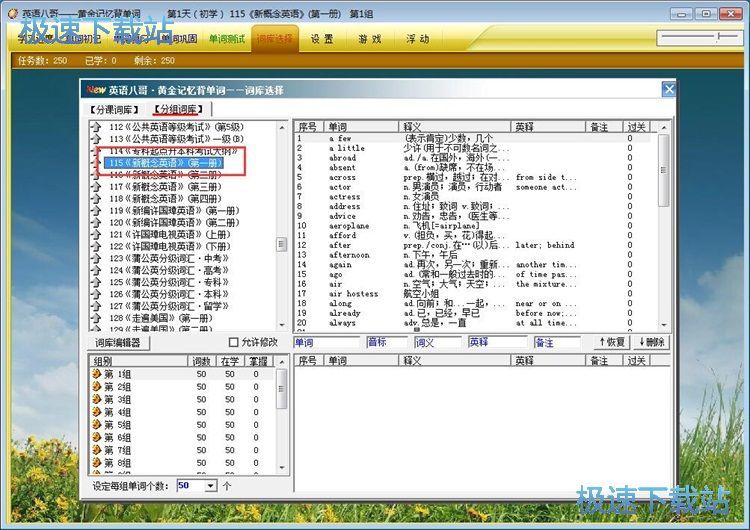750x530 pixels.
Task: Click the icon beside 第 3组 group
Action: [x=97, y=399]
